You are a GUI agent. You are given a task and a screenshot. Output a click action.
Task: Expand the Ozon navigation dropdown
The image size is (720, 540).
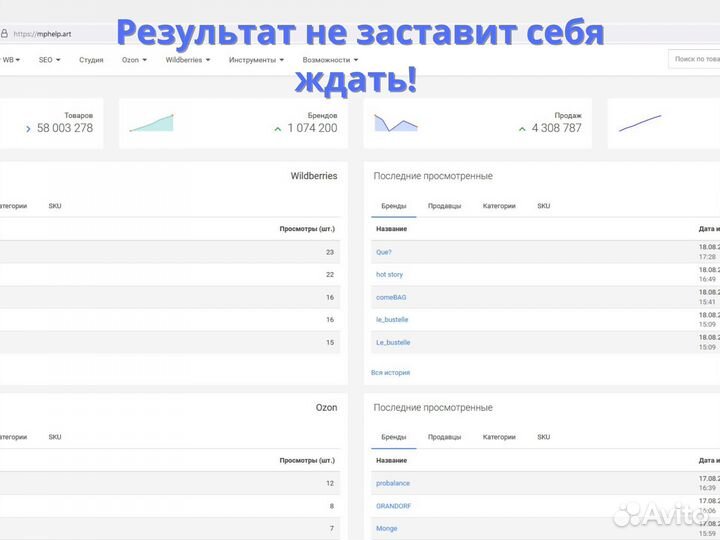coord(134,60)
